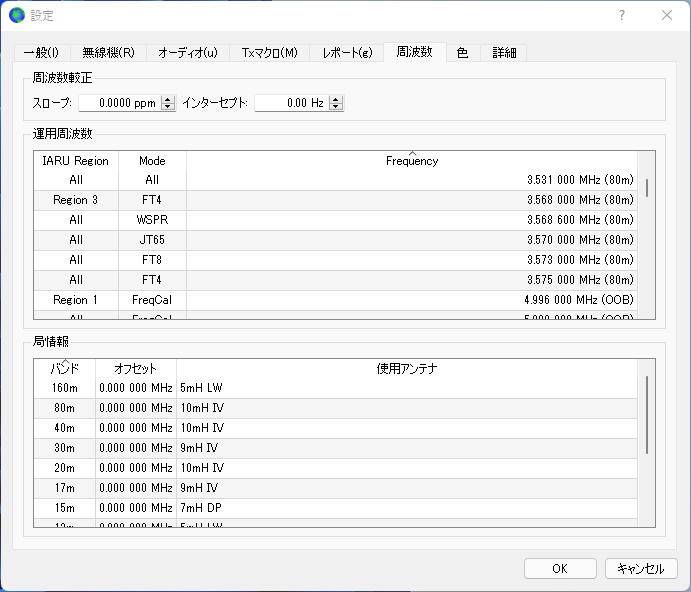Select the WSPR 3.568 600 MHz row
This screenshot has height=592, width=691.
pos(336,220)
